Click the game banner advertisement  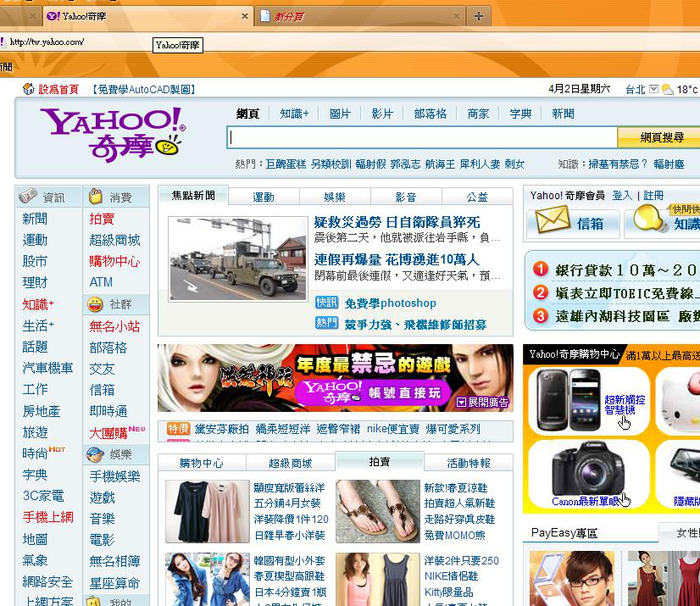(x=336, y=378)
